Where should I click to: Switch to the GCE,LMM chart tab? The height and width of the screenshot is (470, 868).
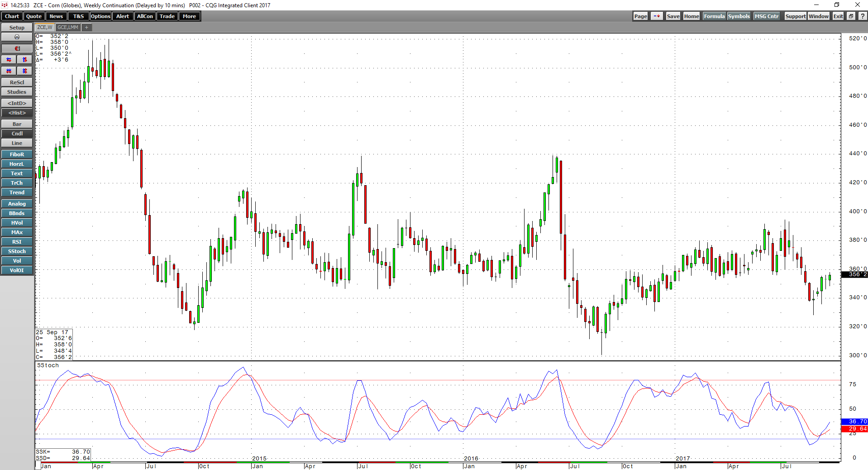point(68,28)
